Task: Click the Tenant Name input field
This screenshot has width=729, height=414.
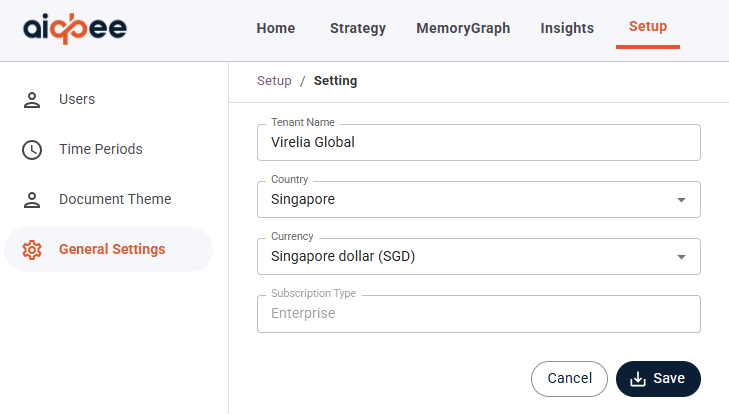Action: (478, 142)
